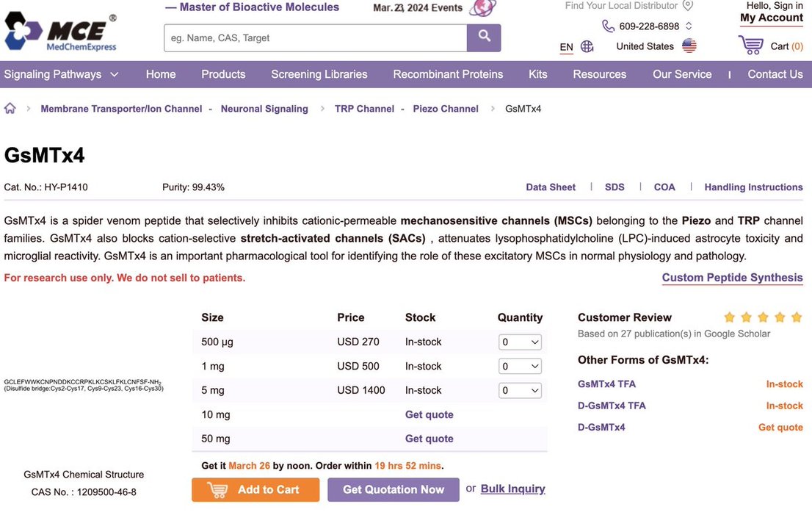Open Membrane Transporter/Ion Channel breadcrumb

121,109
